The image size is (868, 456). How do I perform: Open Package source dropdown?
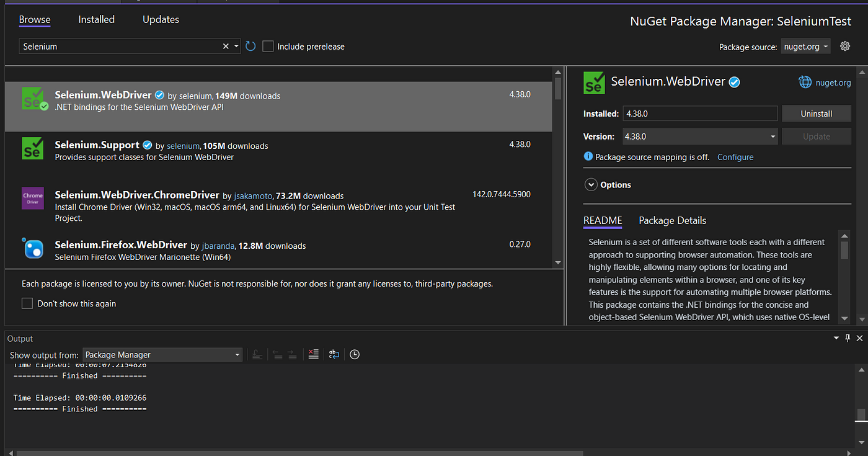805,47
